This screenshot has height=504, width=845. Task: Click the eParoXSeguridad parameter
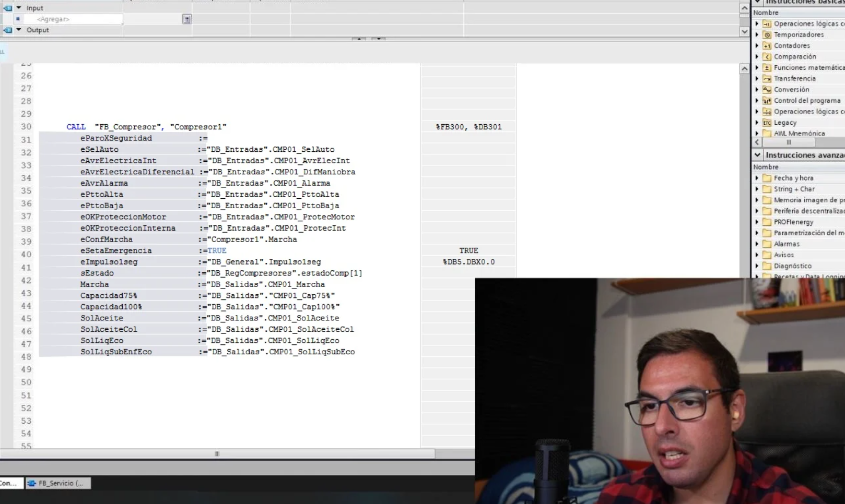click(116, 138)
